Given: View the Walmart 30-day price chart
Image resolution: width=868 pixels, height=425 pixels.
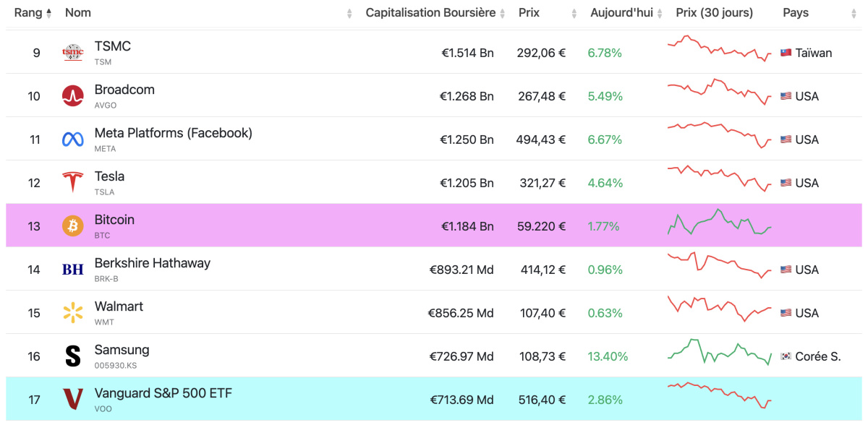Looking at the screenshot, I should [x=720, y=309].
